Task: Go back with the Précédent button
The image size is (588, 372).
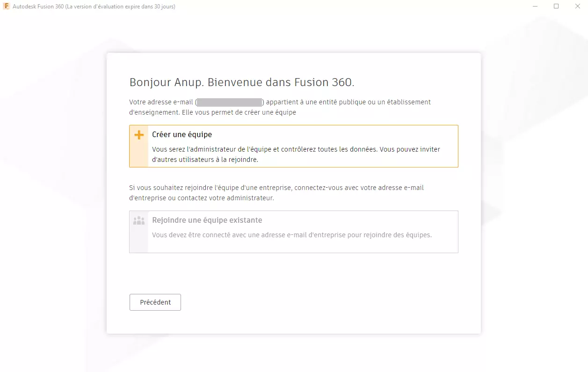Action: 155,302
